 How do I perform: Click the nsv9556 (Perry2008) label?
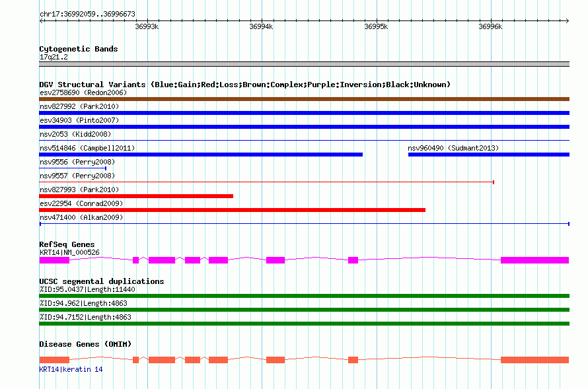[x=77, y=162]
